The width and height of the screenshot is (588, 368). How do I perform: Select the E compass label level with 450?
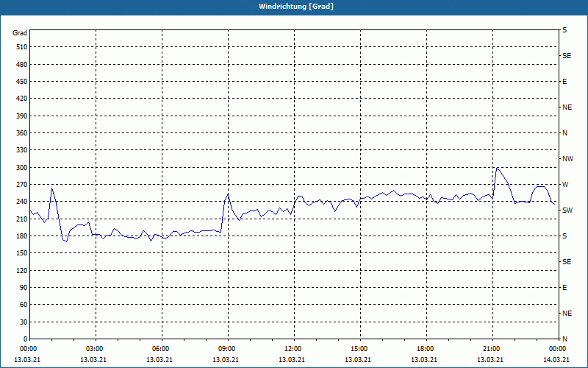564,82
